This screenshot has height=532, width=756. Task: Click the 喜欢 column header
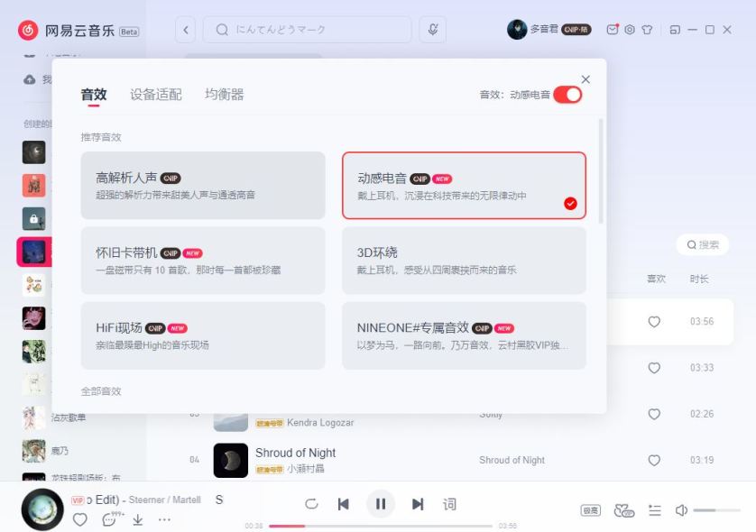tap(656, 279)
